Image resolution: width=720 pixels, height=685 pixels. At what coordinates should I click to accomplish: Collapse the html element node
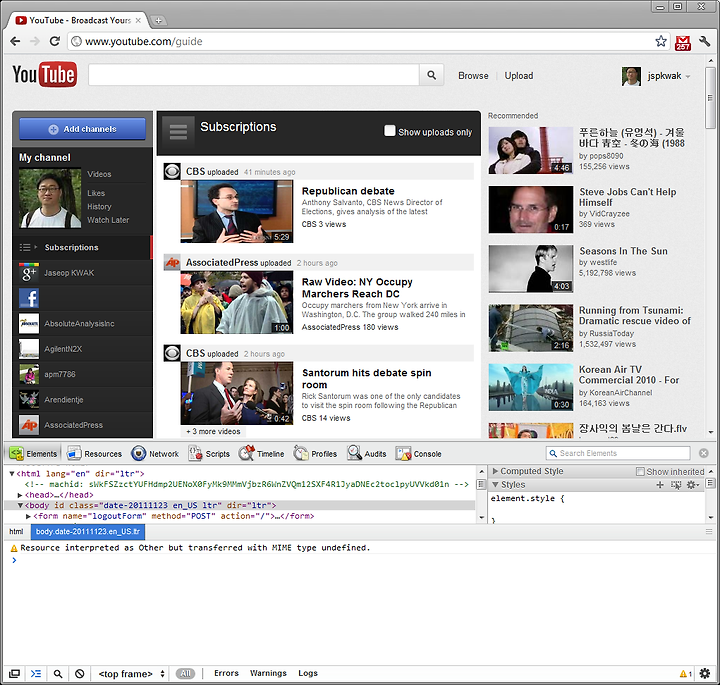tap(12, 473)
